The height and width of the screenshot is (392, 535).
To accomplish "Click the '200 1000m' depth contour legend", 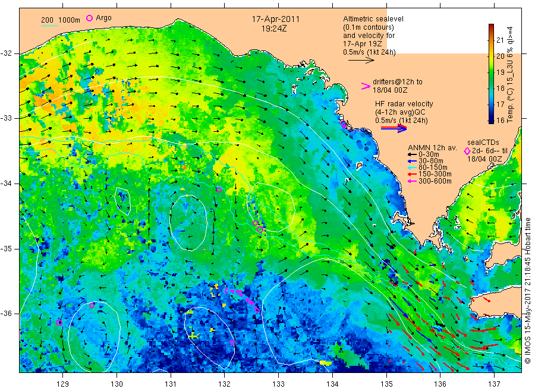I will pyautogui.click(x=61, y=20).
